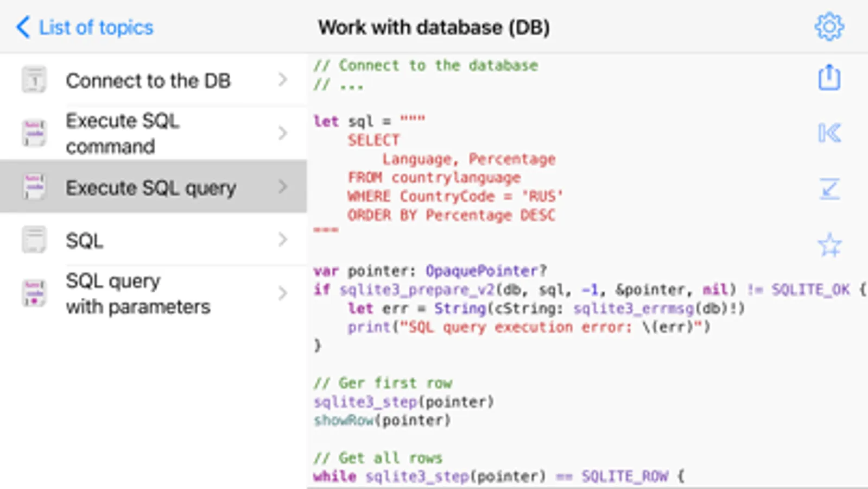The height and width of the screenshot is (489, 868).
Task: Click 'ORDER BY Percentage DESC' line
Action: (x=452, y=215)
